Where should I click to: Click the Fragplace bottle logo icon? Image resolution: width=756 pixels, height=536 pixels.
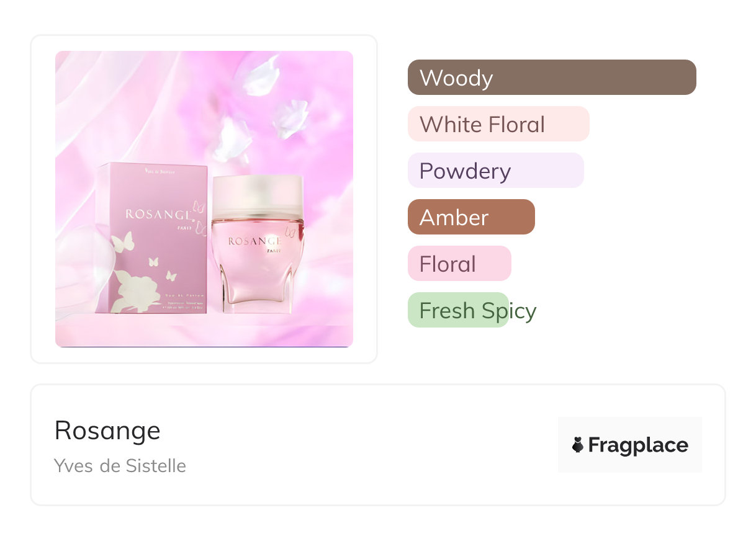point(578,445)
